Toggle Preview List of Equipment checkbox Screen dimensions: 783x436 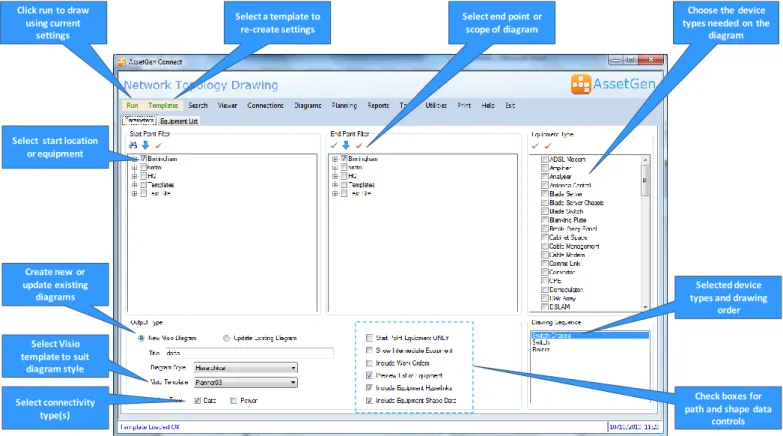click(x=370, y=376)
